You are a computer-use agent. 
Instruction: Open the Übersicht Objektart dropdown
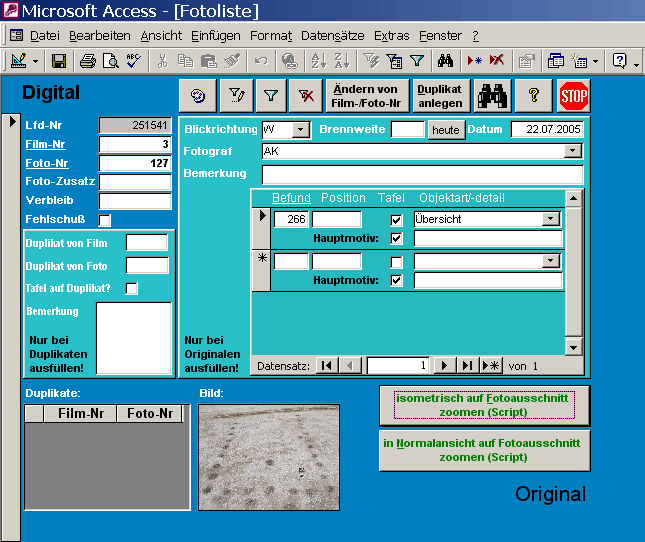[x=551, y=219]
